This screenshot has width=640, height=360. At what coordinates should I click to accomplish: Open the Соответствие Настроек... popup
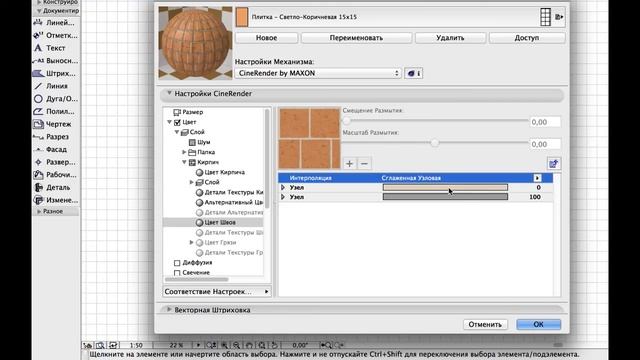217,291
